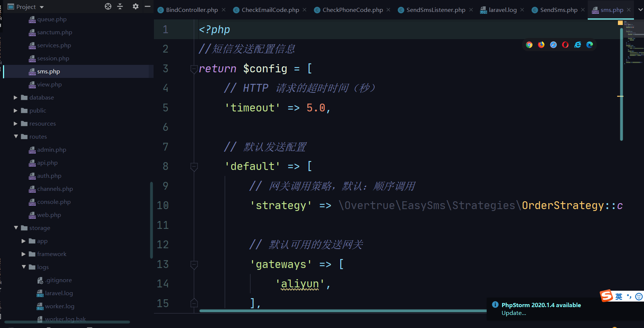Collapse the storage folder
Screen dimensions: 644x328
[x=16, y=228]
